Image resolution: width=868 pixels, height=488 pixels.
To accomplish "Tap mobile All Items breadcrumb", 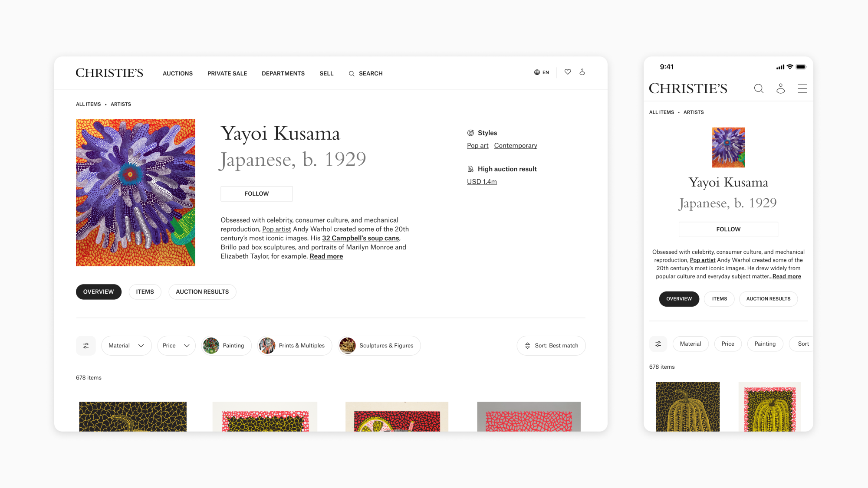I will pyautogui.click(x=661, y=112).
